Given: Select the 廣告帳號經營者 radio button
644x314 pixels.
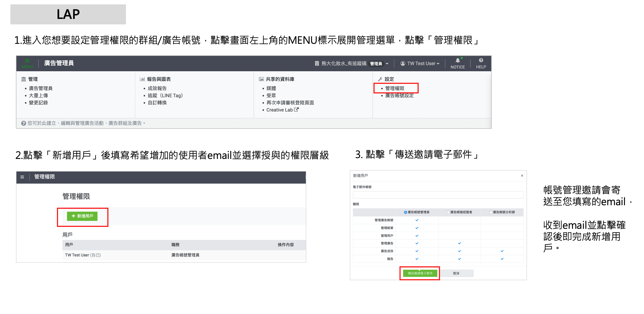Looking at the screenshot, I should pyautogui.click(x=448, y=212).
